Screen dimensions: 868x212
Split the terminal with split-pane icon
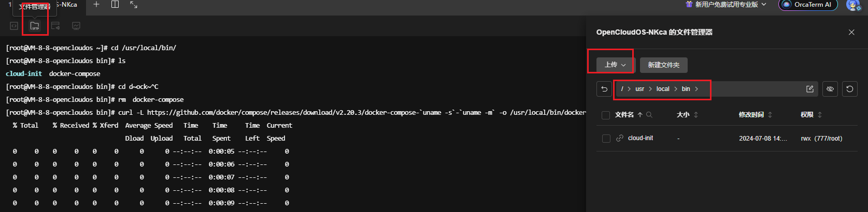(115, 5)
